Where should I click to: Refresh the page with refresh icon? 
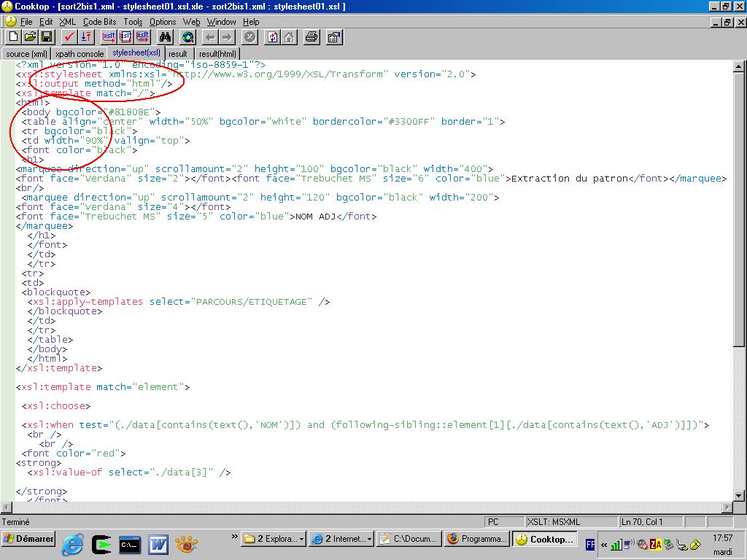point(273,36)
